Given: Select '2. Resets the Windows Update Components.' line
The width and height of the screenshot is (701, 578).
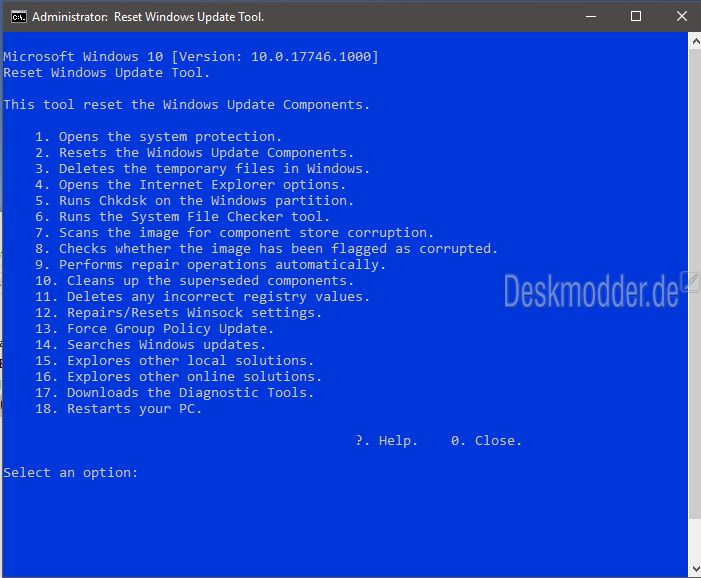Looking at the screenshot, I should [194, 153].
